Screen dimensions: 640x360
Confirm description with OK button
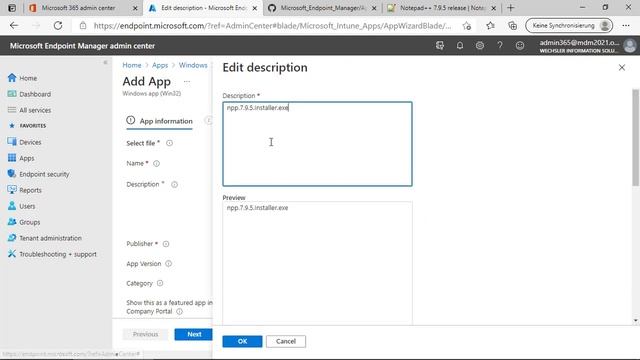242,341
